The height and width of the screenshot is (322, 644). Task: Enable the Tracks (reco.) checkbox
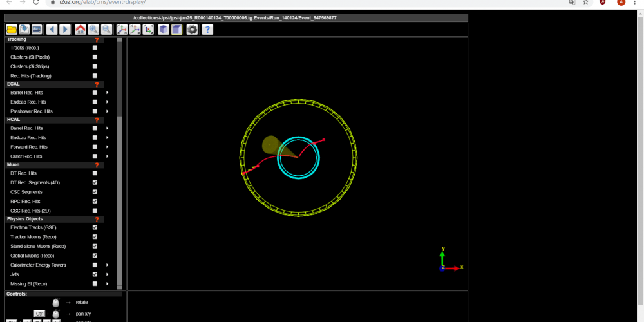(x=95, y=48)
